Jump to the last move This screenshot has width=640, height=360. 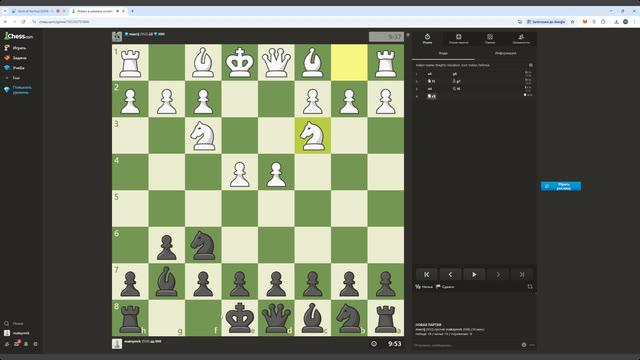522,275
